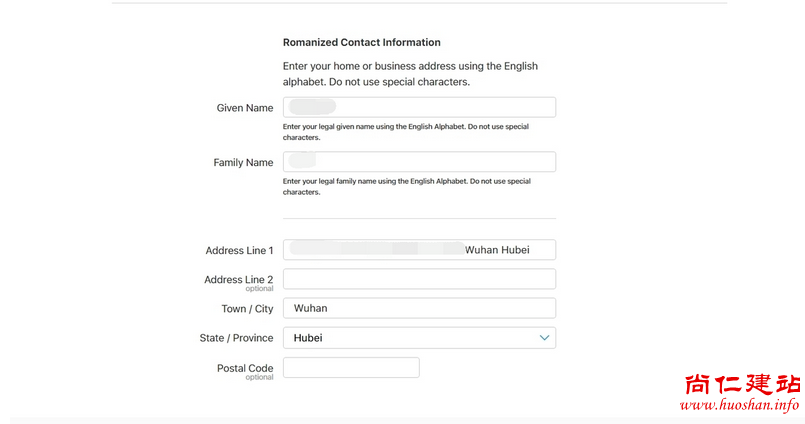Click the Address Line 1 field
The height and width of the screenshot is (424, 805).
click(419, 250)
